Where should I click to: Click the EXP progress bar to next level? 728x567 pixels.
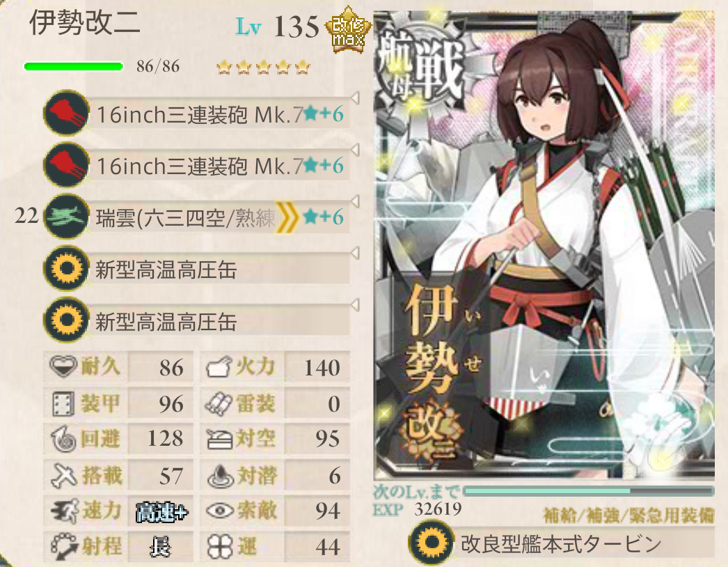pyautogui.click(x=588, y=491)
